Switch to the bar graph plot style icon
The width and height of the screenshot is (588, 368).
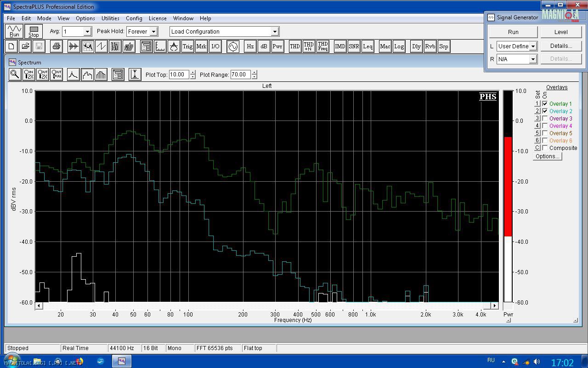(101, 75)
